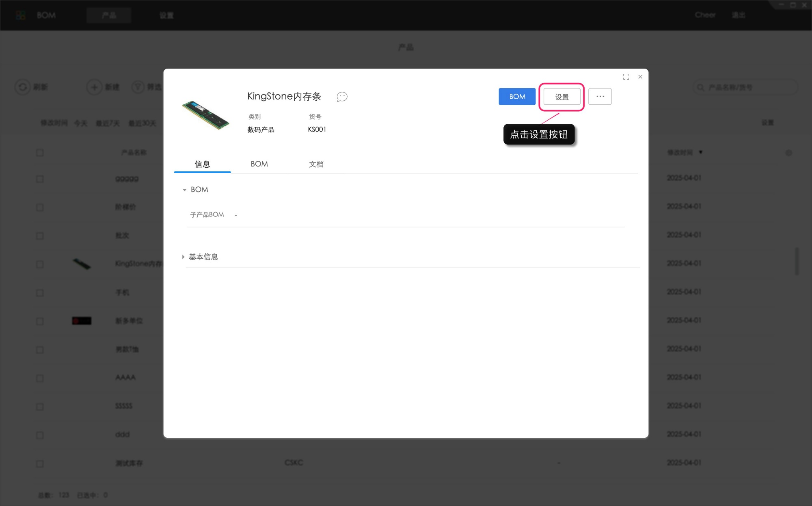Screen dimensions: 812x506
Task: Click the refresh (刷新) circular icon
Action: [x=22, y=87]
